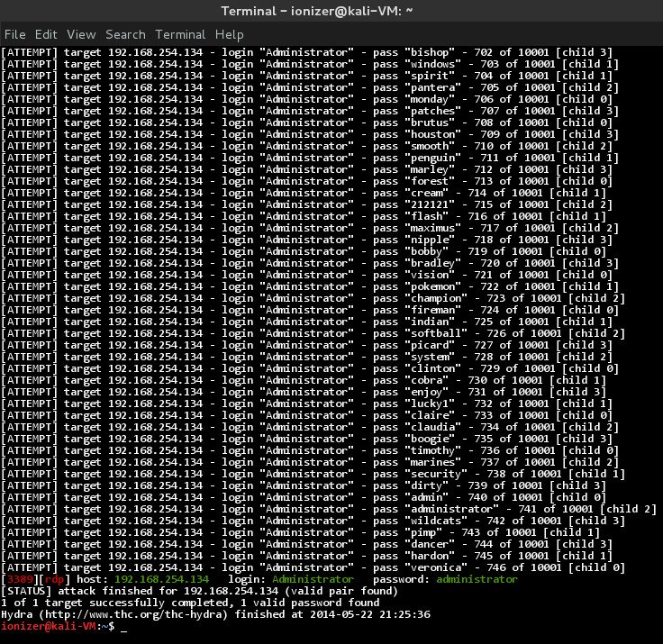Select the "212121" password attempt

pyautogui.click(x=431, y=204)
